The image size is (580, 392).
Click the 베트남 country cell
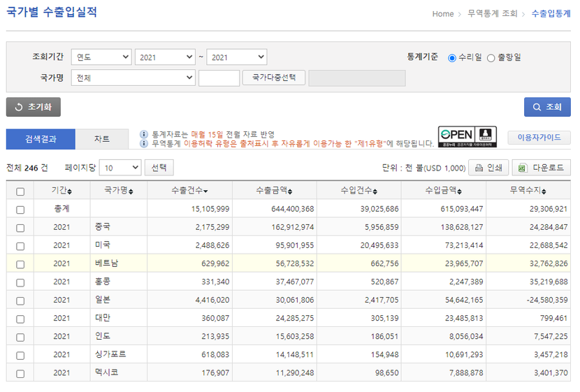(118, 263)
